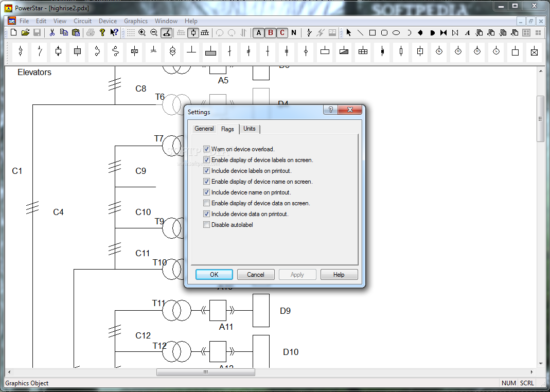This screenshot has height=392, width=550.
Task: Select the ellipse drawing tool
Action: pos(396,32)
